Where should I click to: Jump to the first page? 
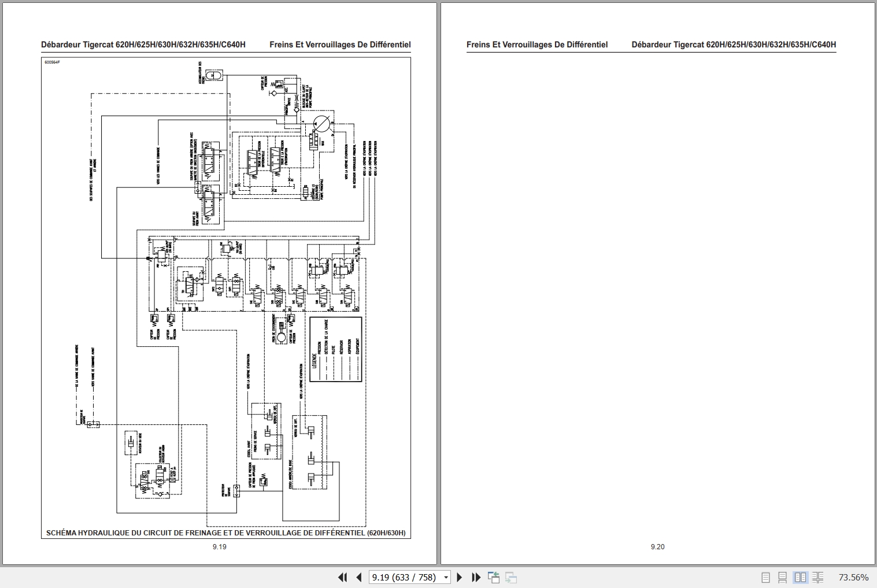click(342, 577)
